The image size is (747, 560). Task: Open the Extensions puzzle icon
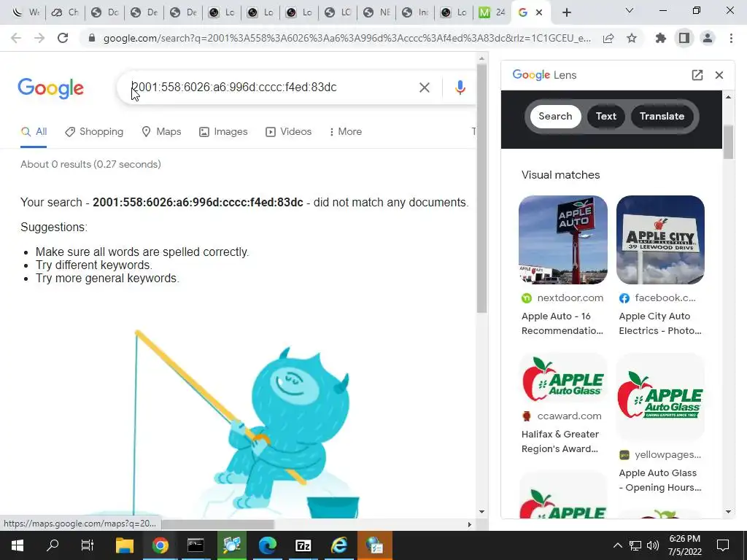(661, 38)
